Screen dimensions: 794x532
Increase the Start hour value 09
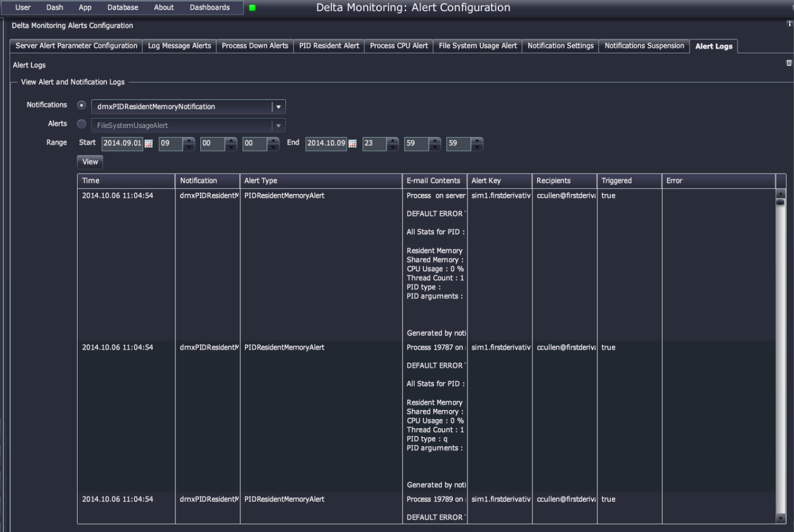click(x=189, y=141)
